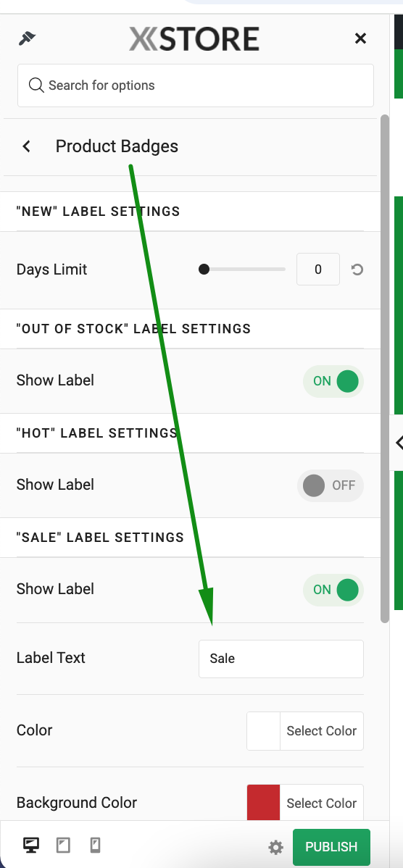Open the Color select color picker
Viewport: 403px width, 868px height.
[321, 731]
